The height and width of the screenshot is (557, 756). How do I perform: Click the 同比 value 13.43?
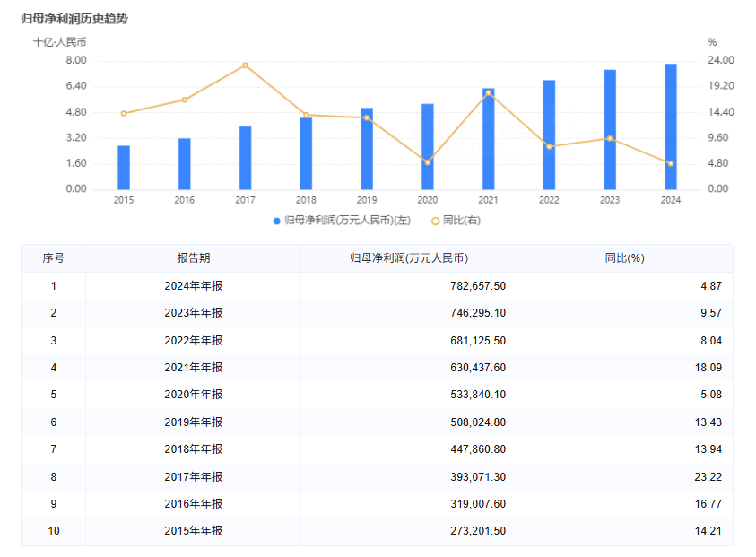(x=708, y=422)
